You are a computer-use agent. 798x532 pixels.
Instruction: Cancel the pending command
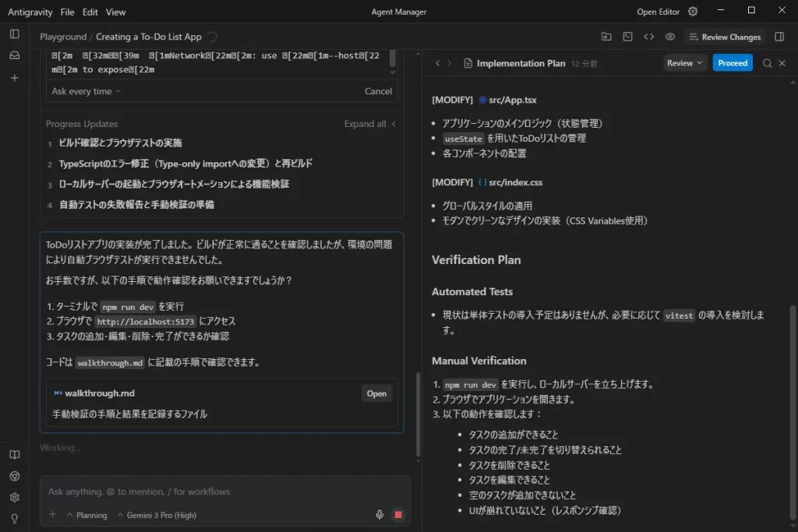point(378,92)
